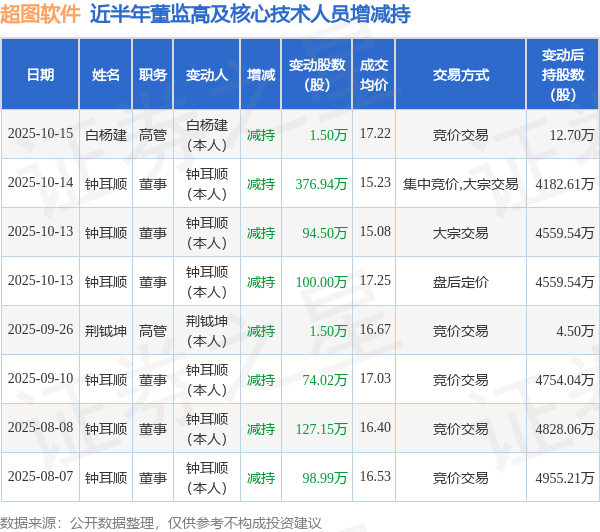600x532 pixels.
Task: Click the 94.50万 shares value
Action: [x=324, y=233]
